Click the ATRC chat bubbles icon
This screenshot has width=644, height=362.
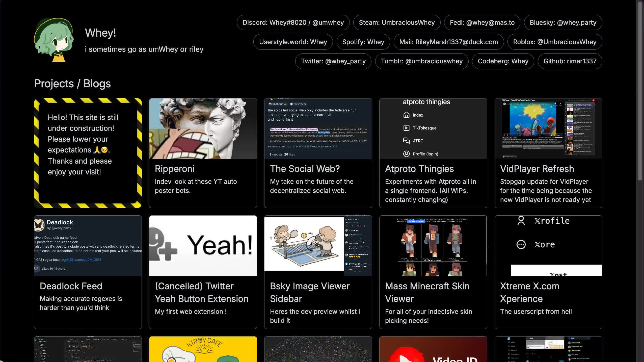pyautogui.click(x=406, y=141)
